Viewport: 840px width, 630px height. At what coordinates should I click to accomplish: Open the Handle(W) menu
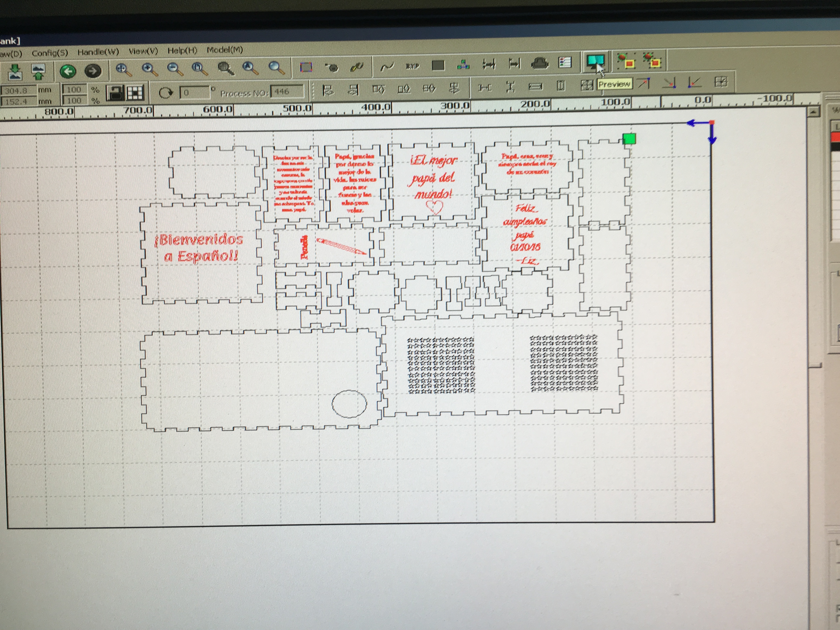coord(98,52)
